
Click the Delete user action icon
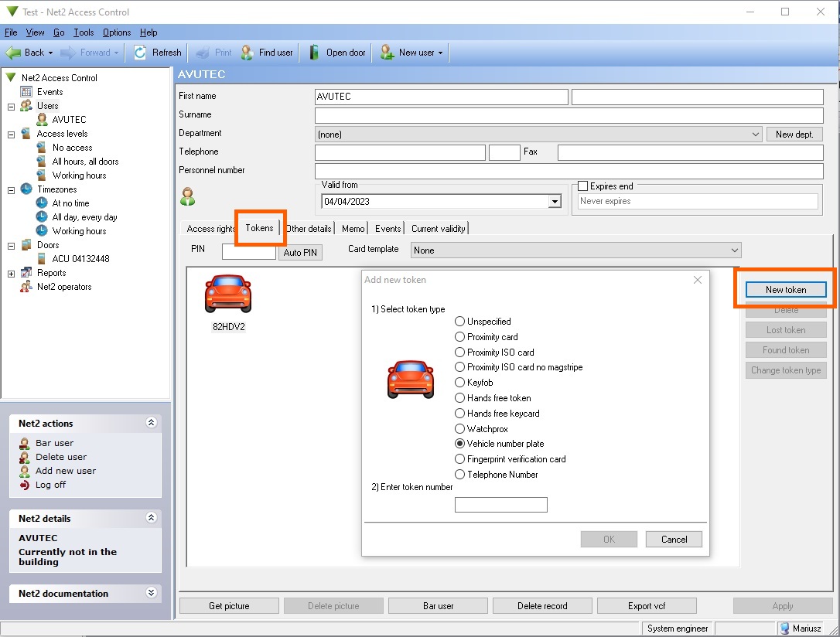25,457
